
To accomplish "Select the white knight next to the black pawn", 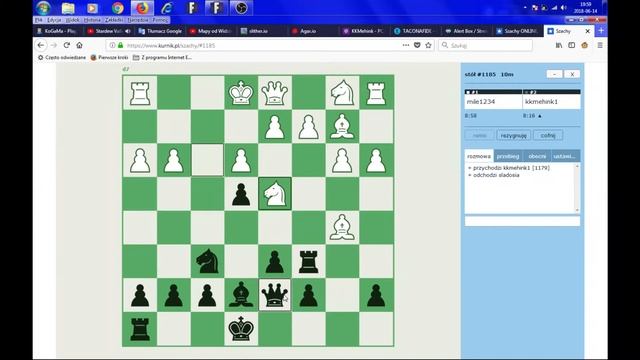I will point(275,194).
